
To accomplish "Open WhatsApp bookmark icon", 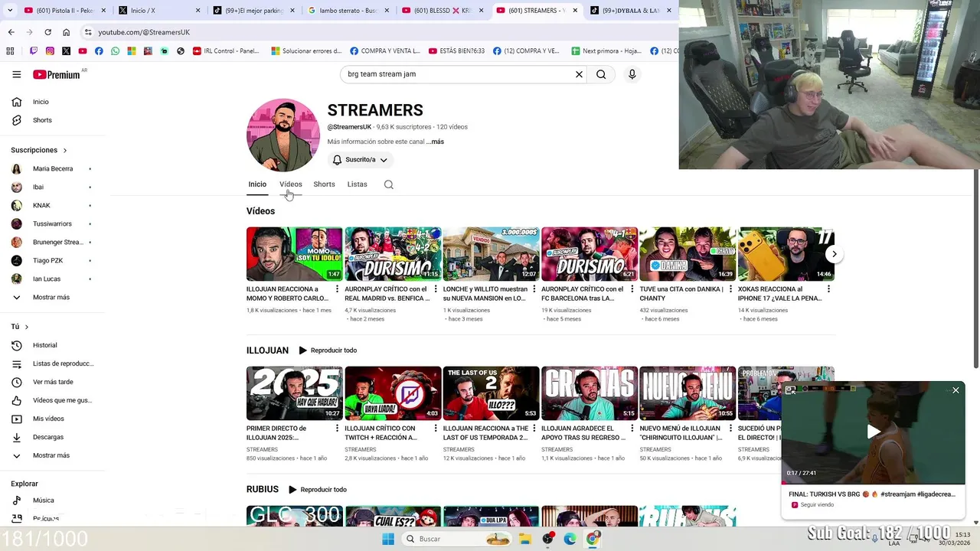I will 116,51.
